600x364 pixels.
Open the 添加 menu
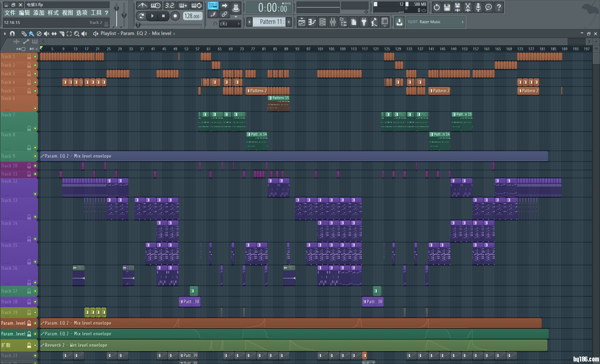(39, 13)
